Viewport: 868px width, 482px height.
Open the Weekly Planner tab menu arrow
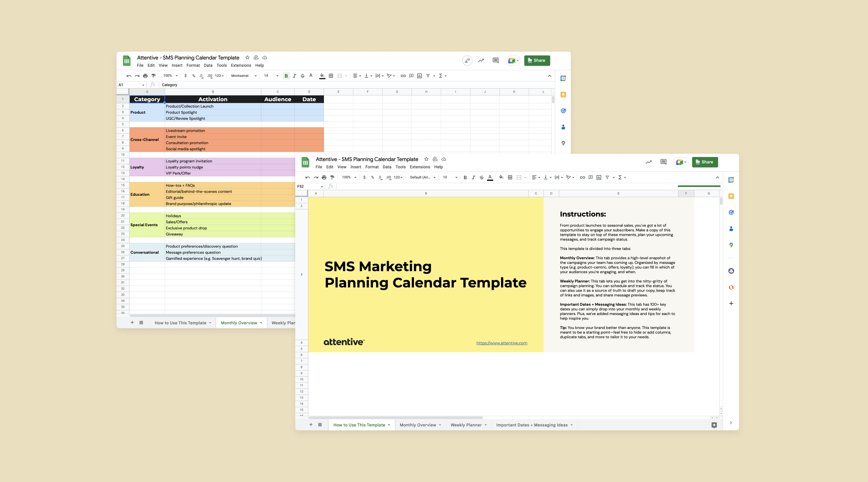tap(486, 425)
